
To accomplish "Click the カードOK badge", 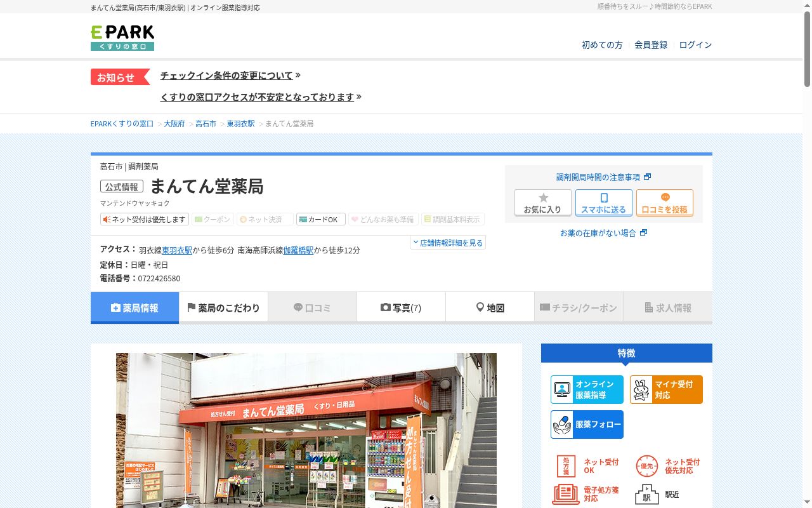I will click(x=321, y=219).
